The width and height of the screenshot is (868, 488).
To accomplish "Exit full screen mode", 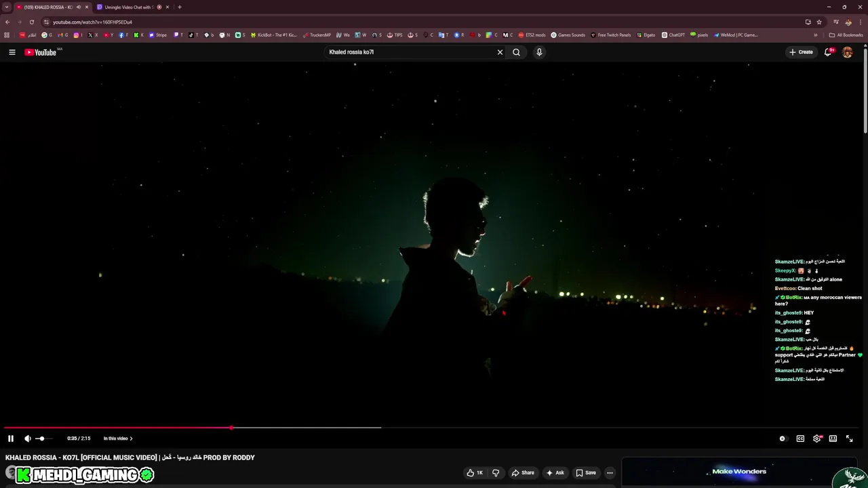I will [x=849, y=439].
